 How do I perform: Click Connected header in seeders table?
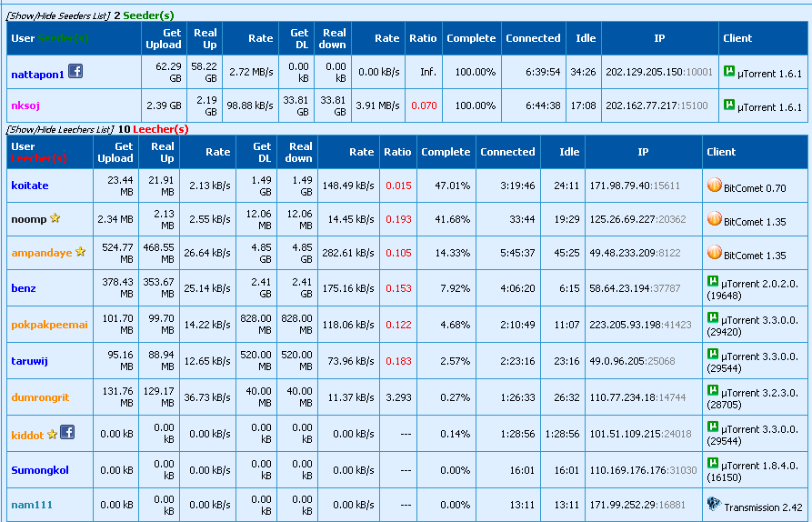(533, 38)
